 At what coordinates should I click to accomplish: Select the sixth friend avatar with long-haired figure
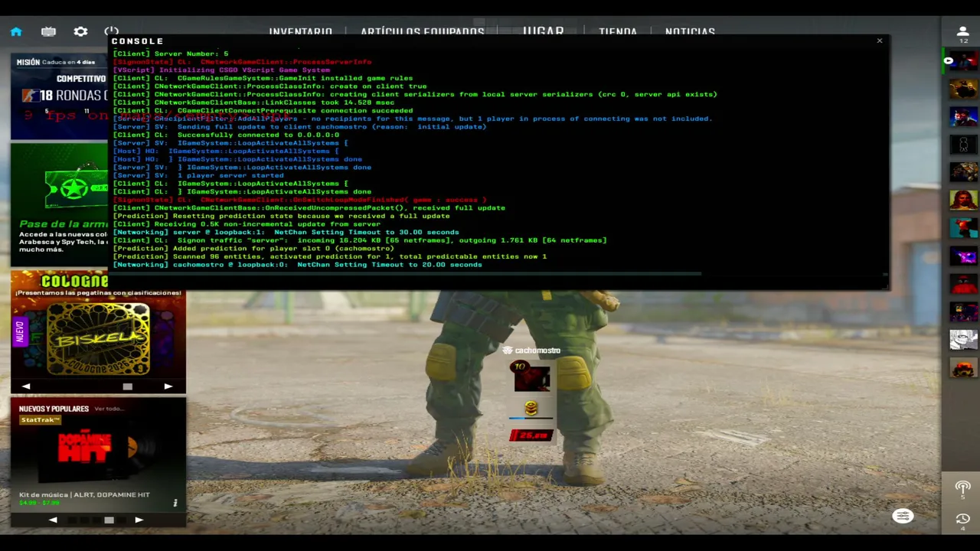pos(963,200)
